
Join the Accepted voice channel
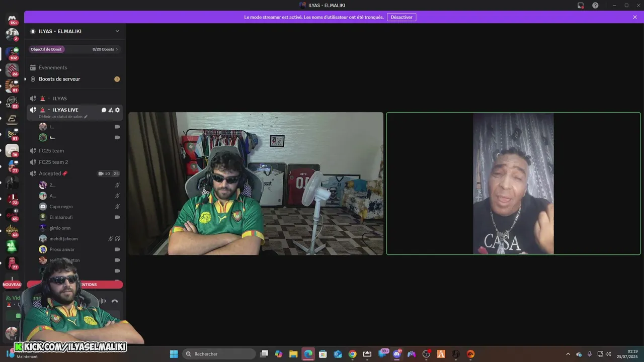(74, 173)
